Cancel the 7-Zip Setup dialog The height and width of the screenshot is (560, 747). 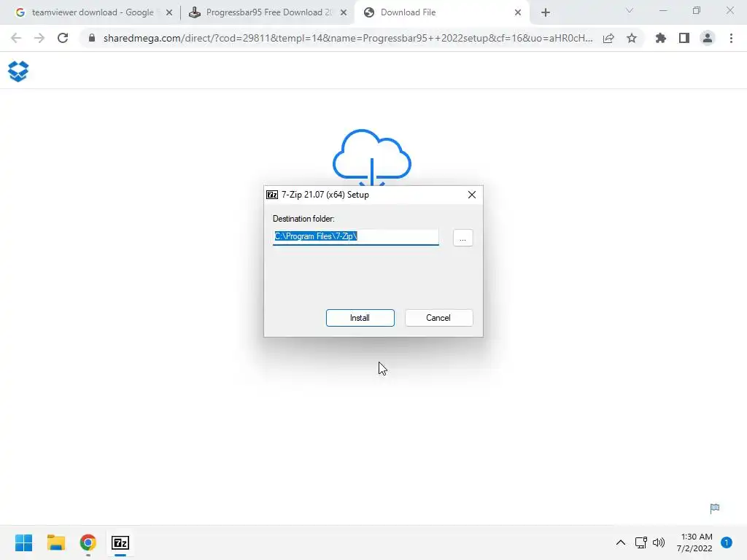click(x=438, y=318)
